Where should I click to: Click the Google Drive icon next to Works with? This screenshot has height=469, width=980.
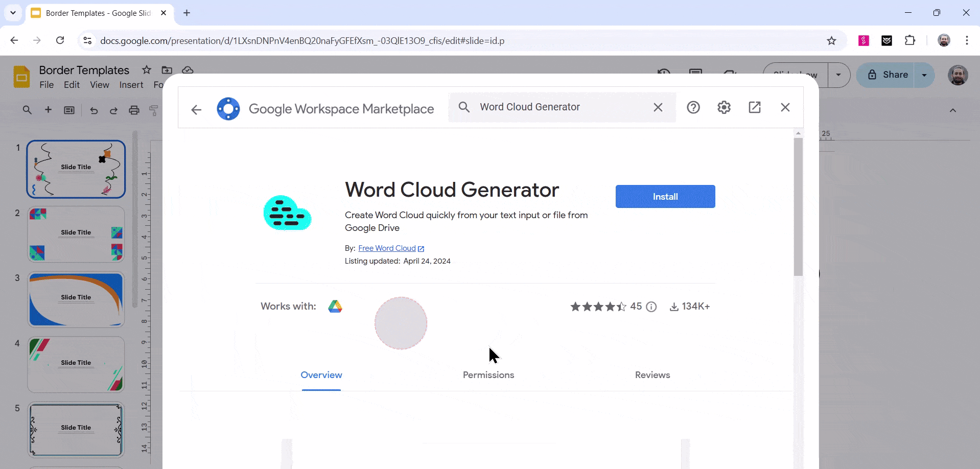click(335, 306)
